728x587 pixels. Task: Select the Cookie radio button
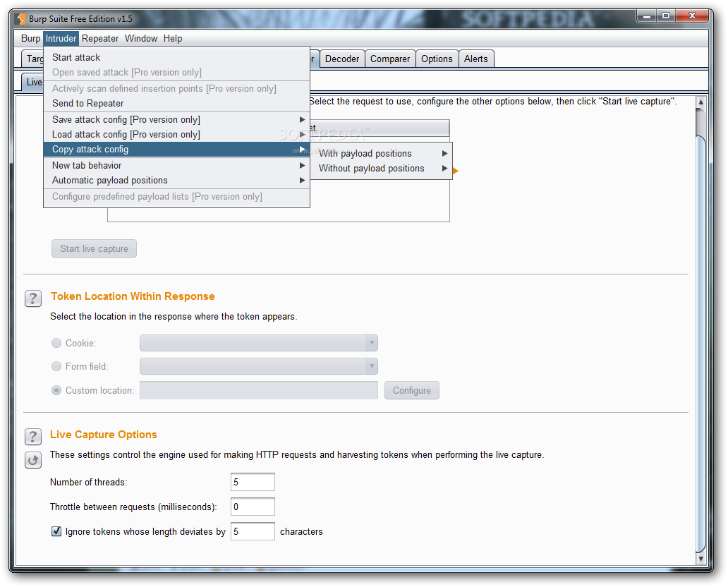(56, 343)
